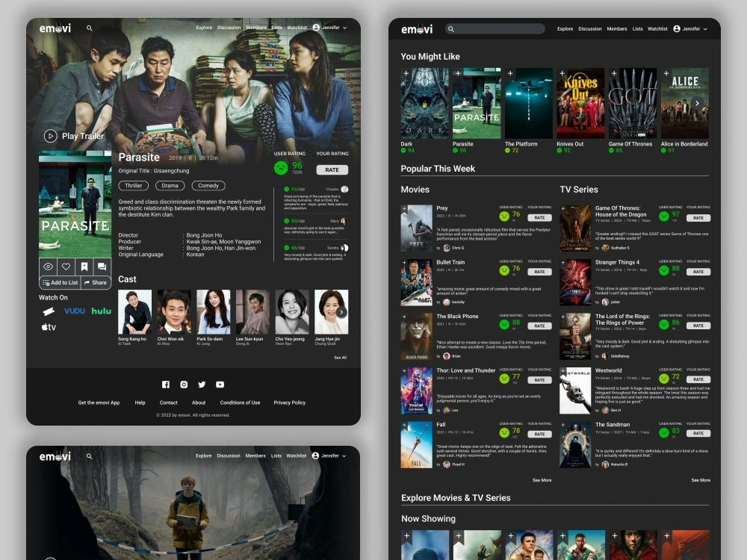Open Discussion in the Parasite page navigation
This screenshot has height=560, width=747.
(229, 28)
